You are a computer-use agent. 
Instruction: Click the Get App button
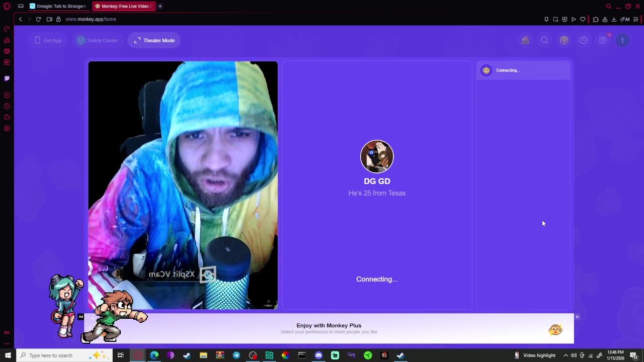48,40
